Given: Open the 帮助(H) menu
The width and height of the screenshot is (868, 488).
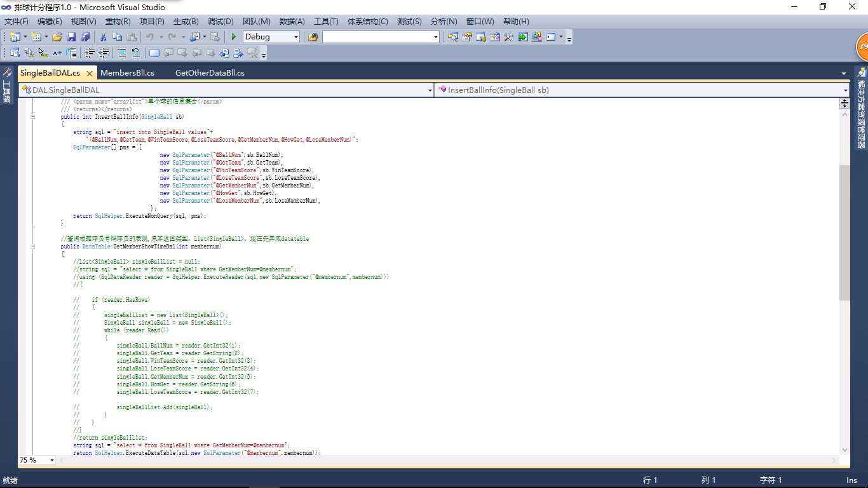Looking at the screenshot, I should [x=515, y=22].
